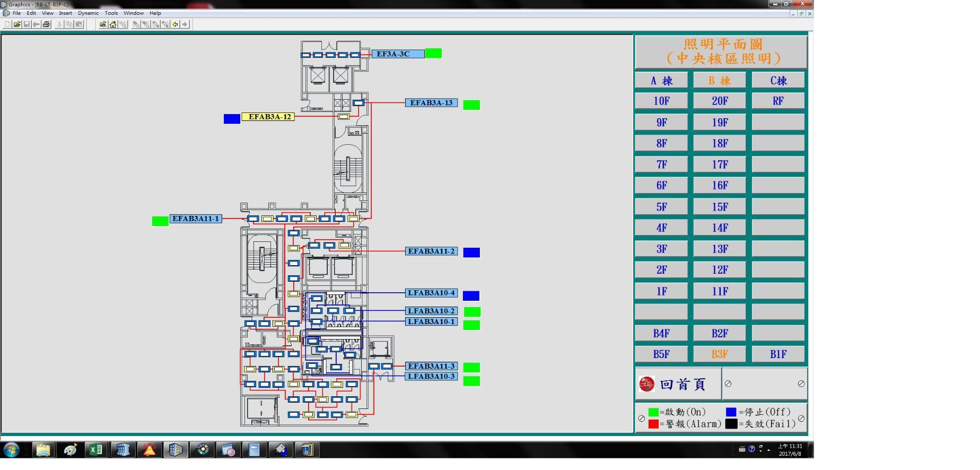This screenshot has width=980, height=470.
Task: Click the Windows Start button
Action: [11, 450]
